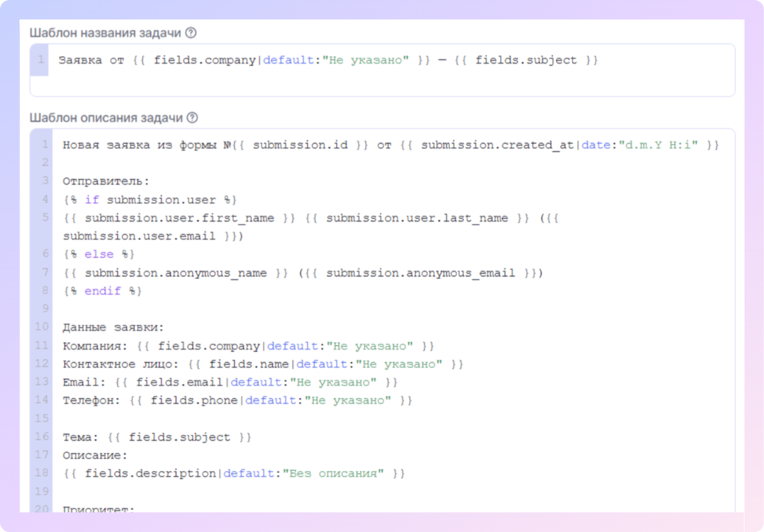Click help icon beside "Шаблон описания задачи"
Image resolution: width=764 pixels, height=532 pixels.
pos(192,118)
